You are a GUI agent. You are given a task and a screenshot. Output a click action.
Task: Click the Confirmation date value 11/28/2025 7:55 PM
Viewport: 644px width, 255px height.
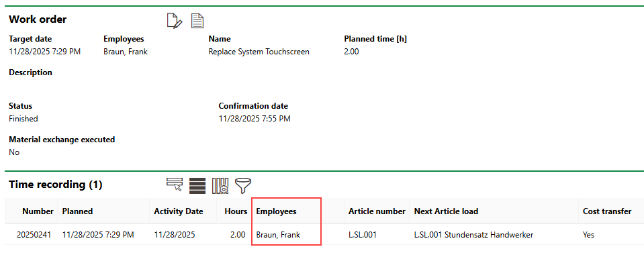tap(255, 119)
